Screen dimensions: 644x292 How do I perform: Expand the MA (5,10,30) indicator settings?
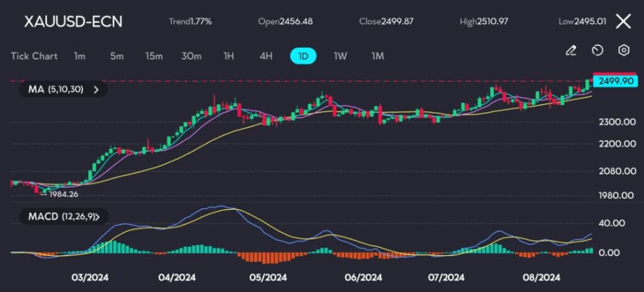pos(64,89)
